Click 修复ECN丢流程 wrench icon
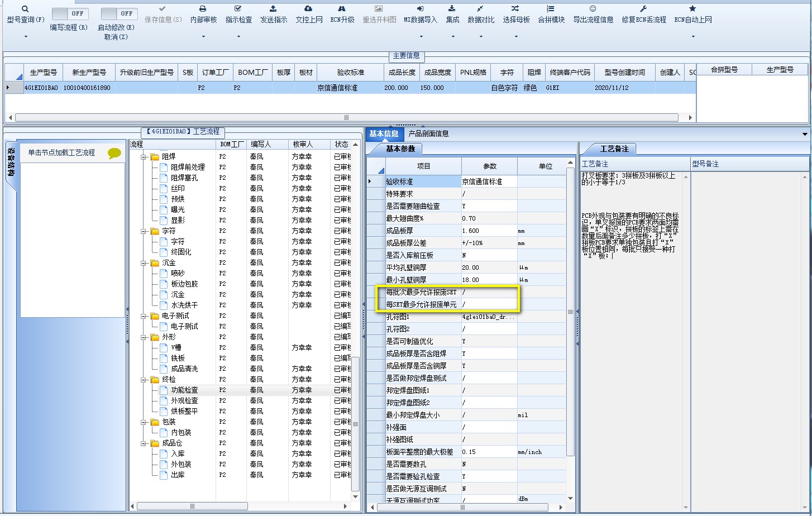This screenshot has width=812, height=516. tap(643, 9)
